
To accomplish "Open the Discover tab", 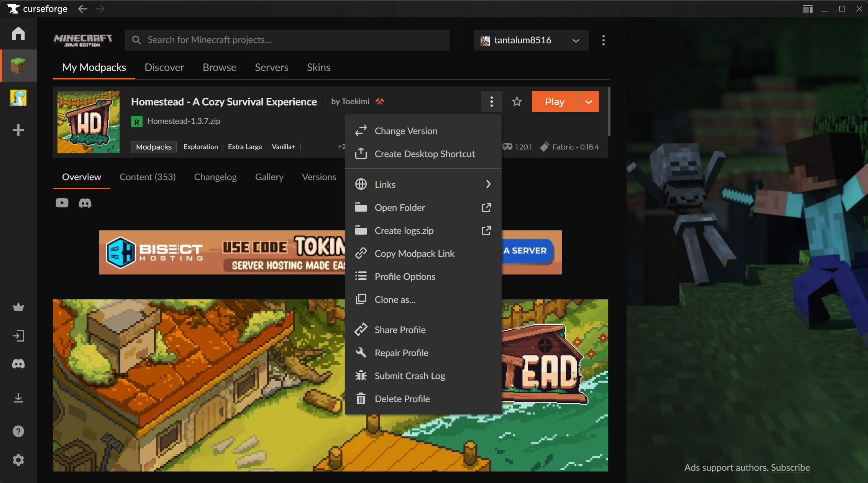I will point(164,67).
